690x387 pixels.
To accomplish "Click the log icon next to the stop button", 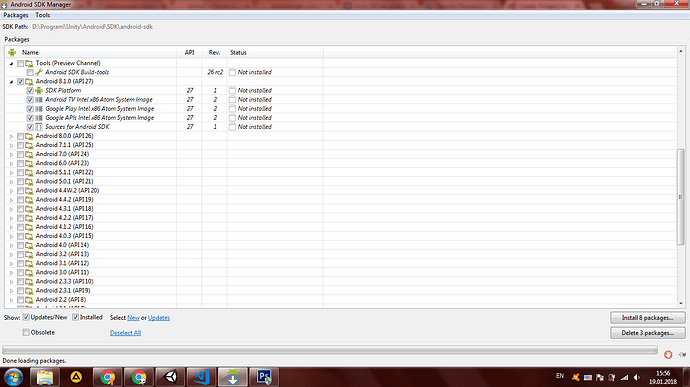I will [x=683, y=354].
